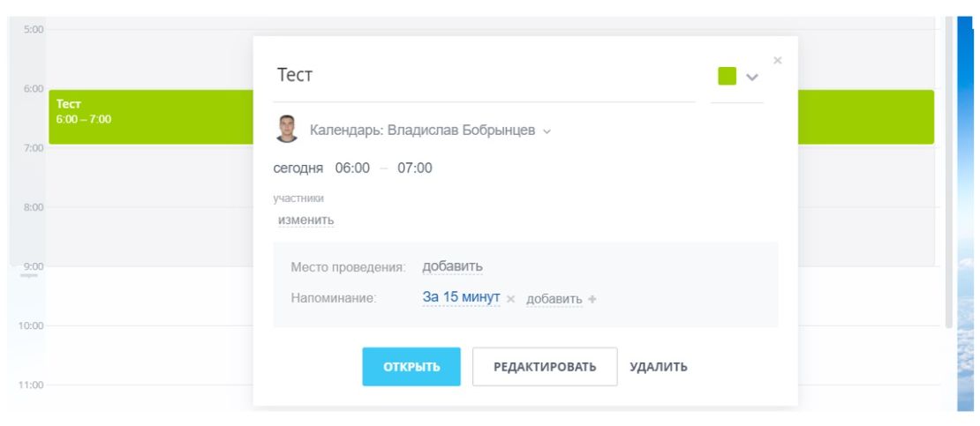Delete the event with УДАЛИТЬ

[x=658, y=367]
